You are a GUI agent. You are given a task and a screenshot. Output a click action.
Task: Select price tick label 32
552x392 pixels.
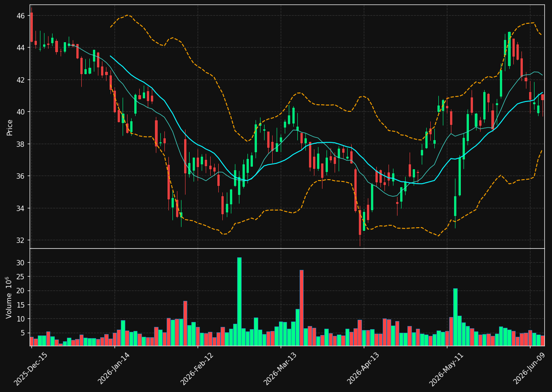(21, 240)
